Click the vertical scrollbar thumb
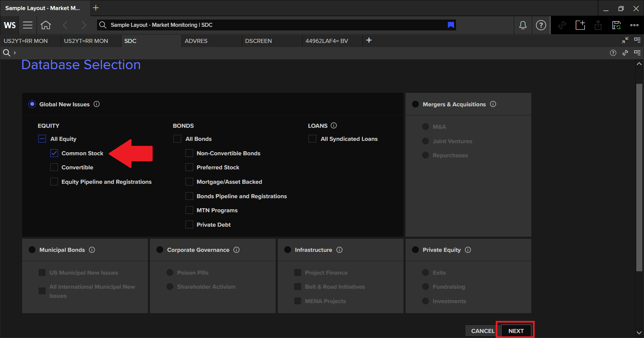Viewport: 644px width, 338px height. point(639,177)
